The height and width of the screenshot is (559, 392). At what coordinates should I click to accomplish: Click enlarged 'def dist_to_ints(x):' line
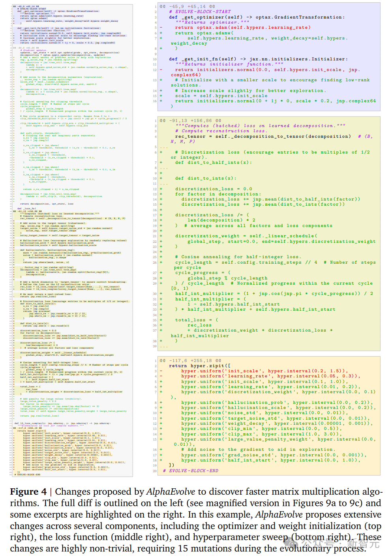pos(206,178)
